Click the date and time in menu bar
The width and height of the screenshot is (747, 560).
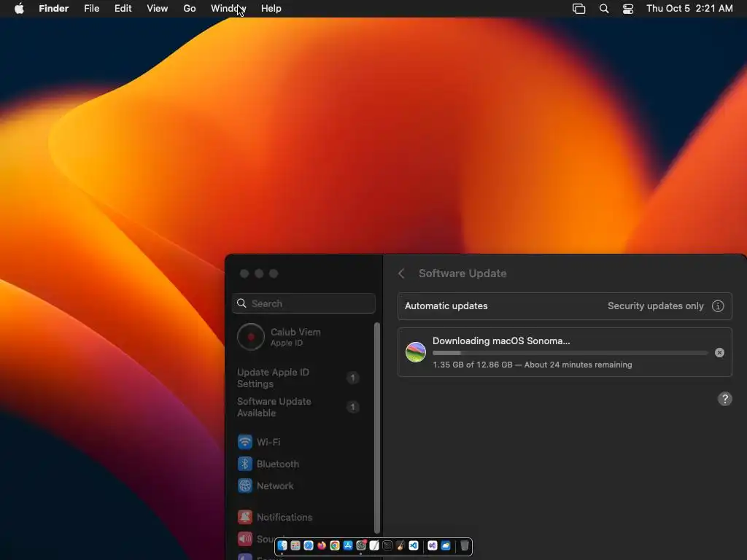(689, 9)
